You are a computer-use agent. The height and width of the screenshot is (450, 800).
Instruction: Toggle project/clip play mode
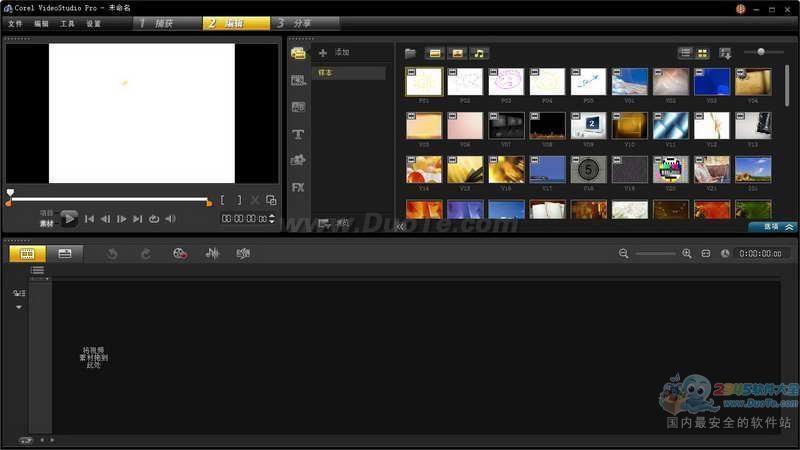pyautogui.click(x=46, y=218)
